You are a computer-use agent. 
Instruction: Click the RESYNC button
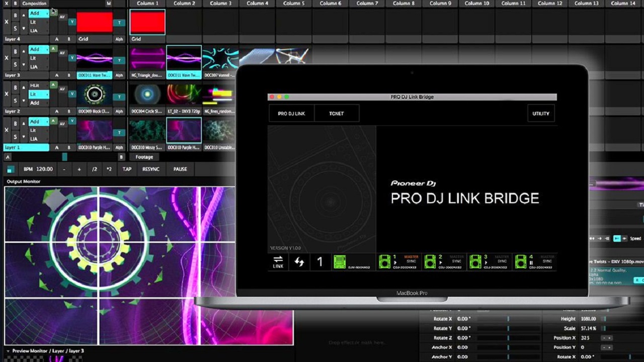(151, 169)
